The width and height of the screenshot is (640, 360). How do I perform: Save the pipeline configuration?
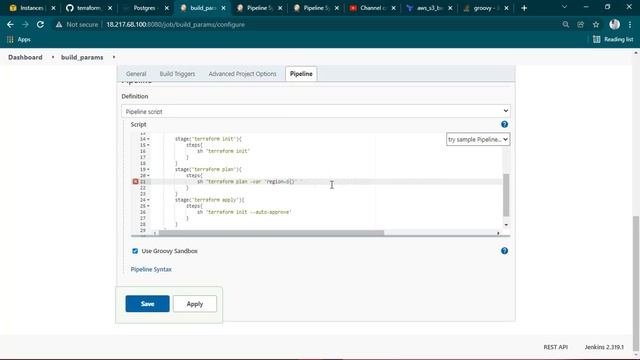click(x=147, y=304)
